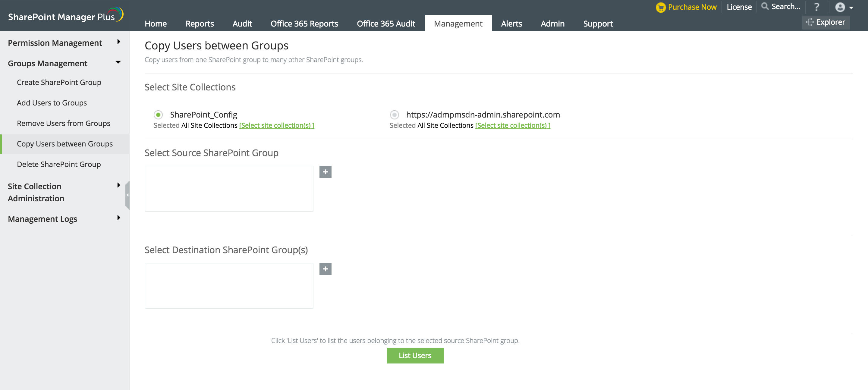Select the SharePoint_Config radio button

(x=158, y=115)
